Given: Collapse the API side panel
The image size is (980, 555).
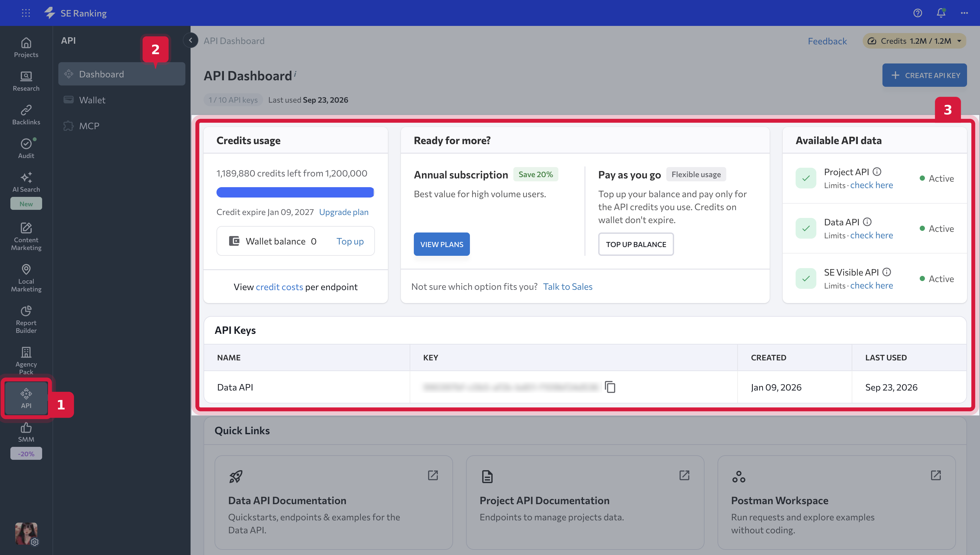Looking at the screenshot, I should click(190, 40).
